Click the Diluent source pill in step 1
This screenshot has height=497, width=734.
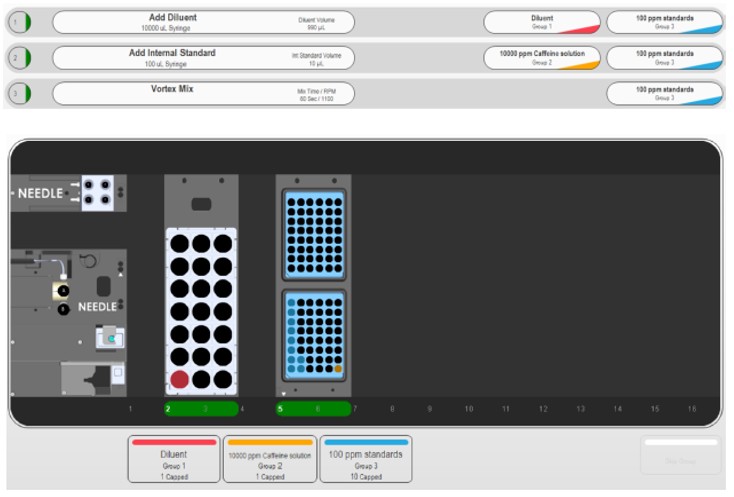542,22
